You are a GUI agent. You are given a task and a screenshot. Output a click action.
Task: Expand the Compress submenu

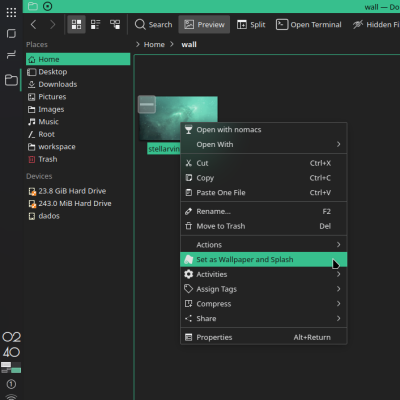coord(264,304)
